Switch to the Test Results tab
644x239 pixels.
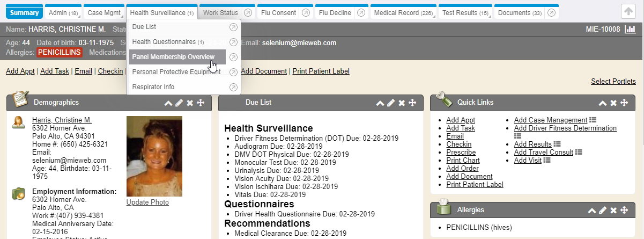click(464, 12)
